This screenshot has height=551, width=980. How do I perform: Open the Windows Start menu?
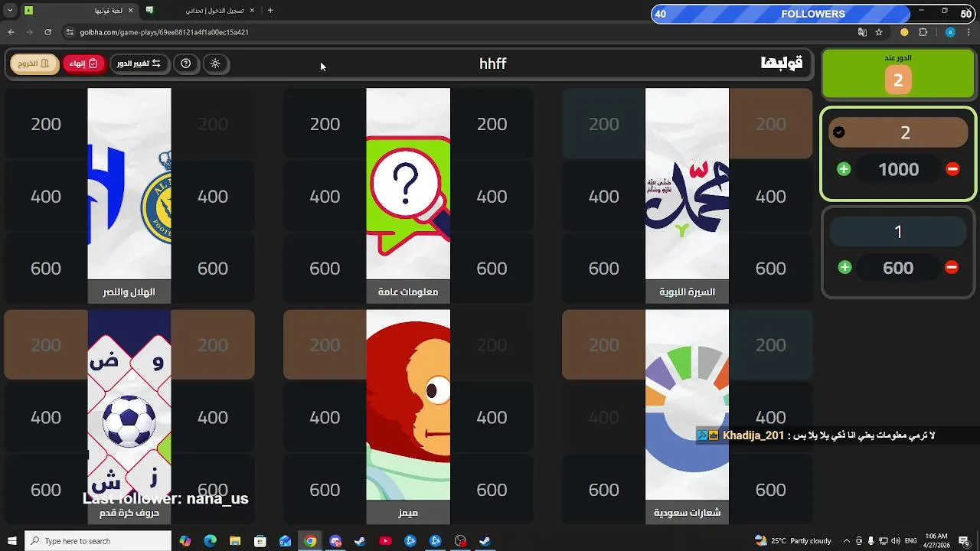tap(11, 541)
